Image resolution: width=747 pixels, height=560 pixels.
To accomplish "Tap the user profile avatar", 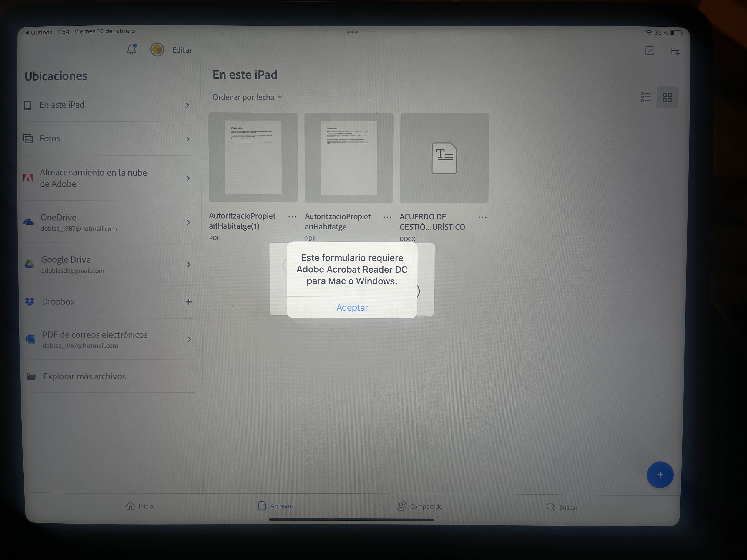I will coord(157,50).
